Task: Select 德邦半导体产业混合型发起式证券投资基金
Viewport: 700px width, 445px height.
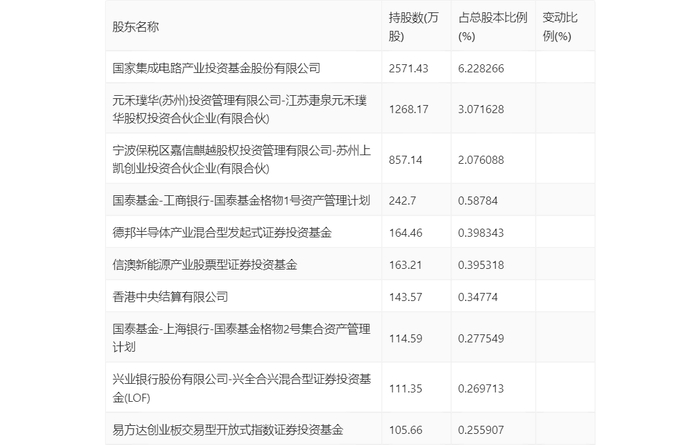Action: coord(222,233)
